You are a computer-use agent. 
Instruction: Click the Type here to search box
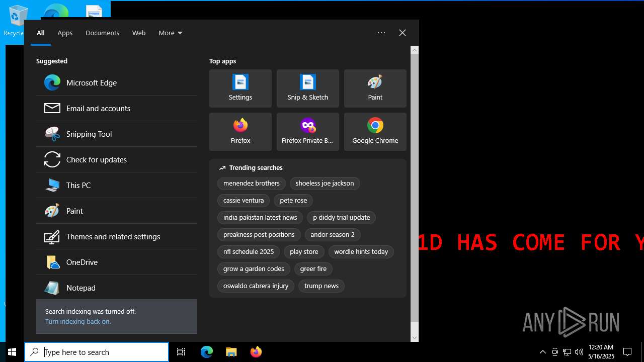click(97, 352)
